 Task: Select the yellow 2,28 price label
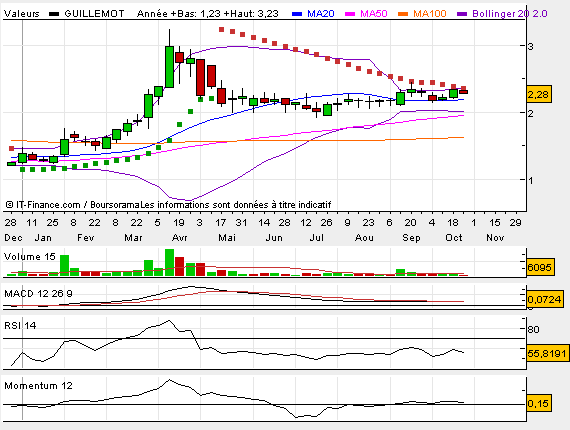pyautogui.click(x=539, y=95)
